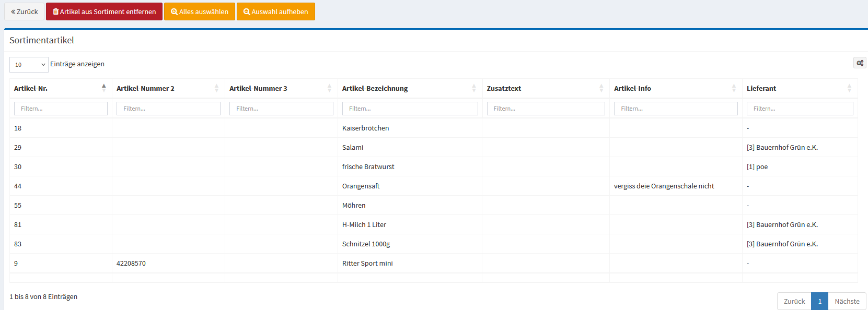Focus the Artikel-Nr. filter field
868x310 pixels.
point(61,109)
